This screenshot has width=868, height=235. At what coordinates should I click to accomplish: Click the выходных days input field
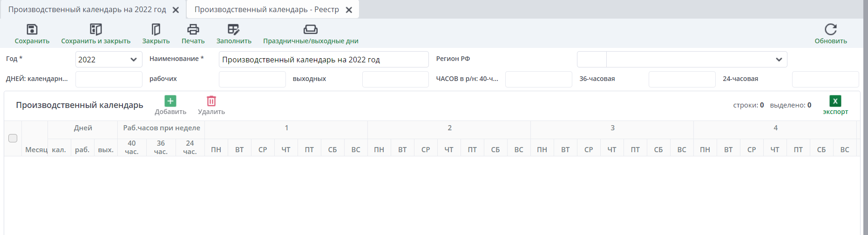click(x=395, y=80)
